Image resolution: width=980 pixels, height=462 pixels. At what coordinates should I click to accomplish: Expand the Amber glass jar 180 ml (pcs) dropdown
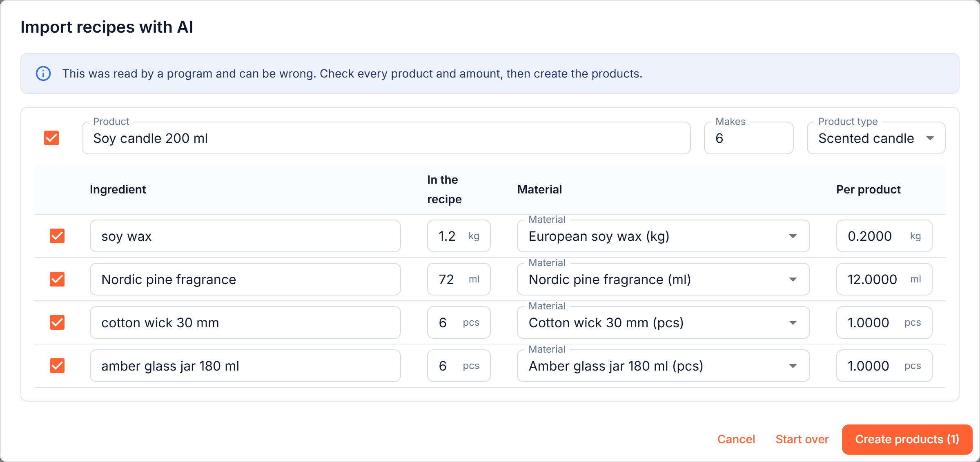[663, 366]
